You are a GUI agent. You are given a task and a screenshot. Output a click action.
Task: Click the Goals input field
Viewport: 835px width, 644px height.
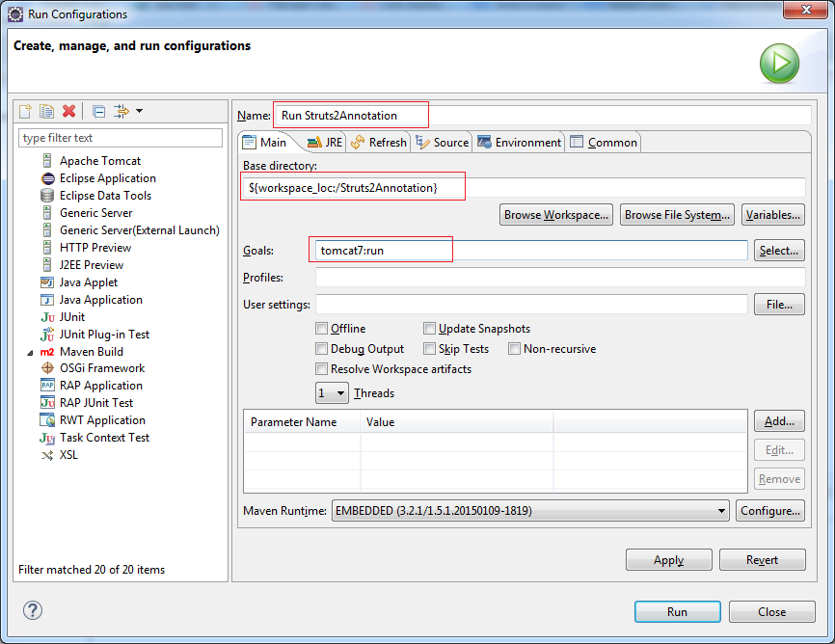pos(531,251)
